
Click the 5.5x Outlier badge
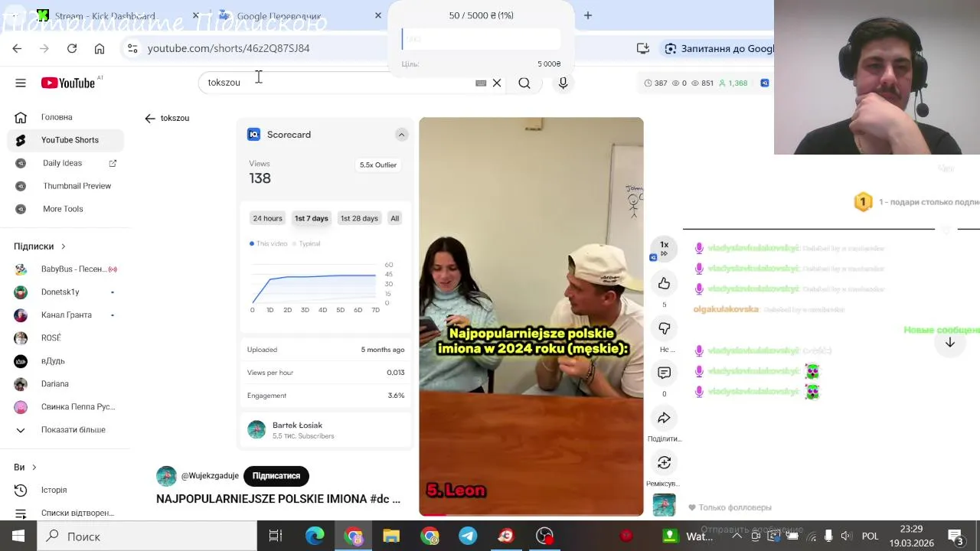point(378,165)
